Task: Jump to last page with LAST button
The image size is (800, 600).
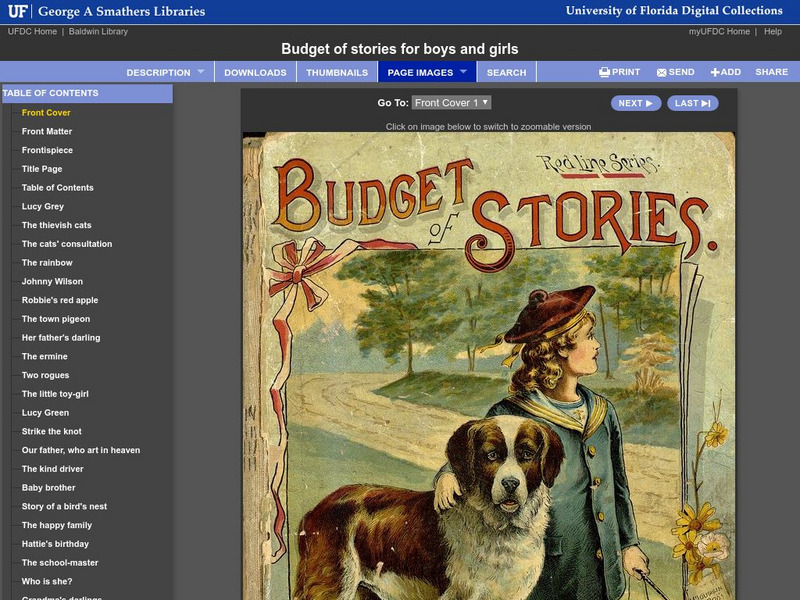Action: (692, 103)
